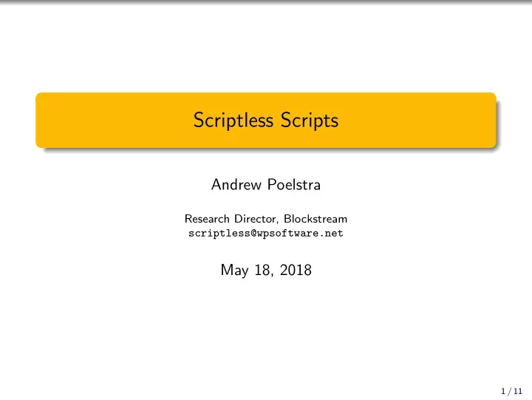Viewport: 532px width, 400px height.
Task: Click the right empty area of yellow title box
Action: click(x=418, y=121)
